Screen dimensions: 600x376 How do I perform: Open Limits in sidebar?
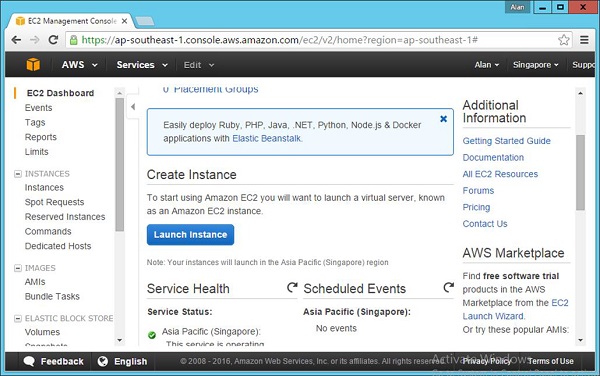(36, 152)
